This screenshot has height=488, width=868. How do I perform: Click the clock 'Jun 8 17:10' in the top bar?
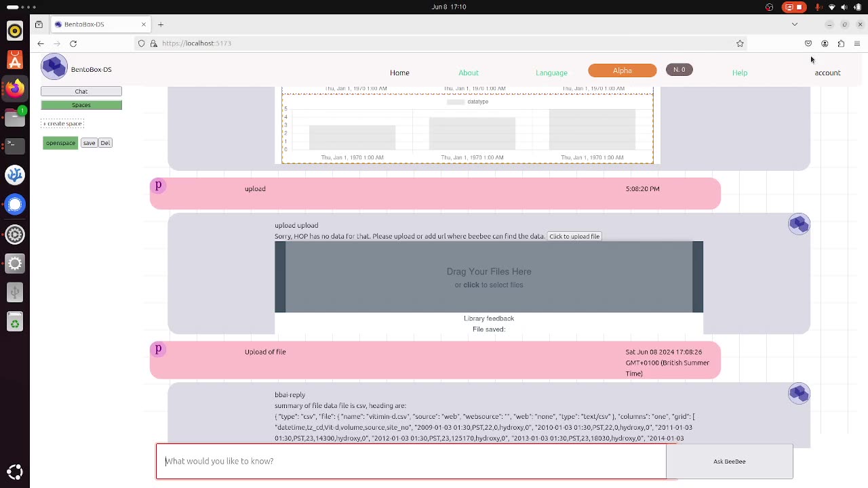click(449, 7)
